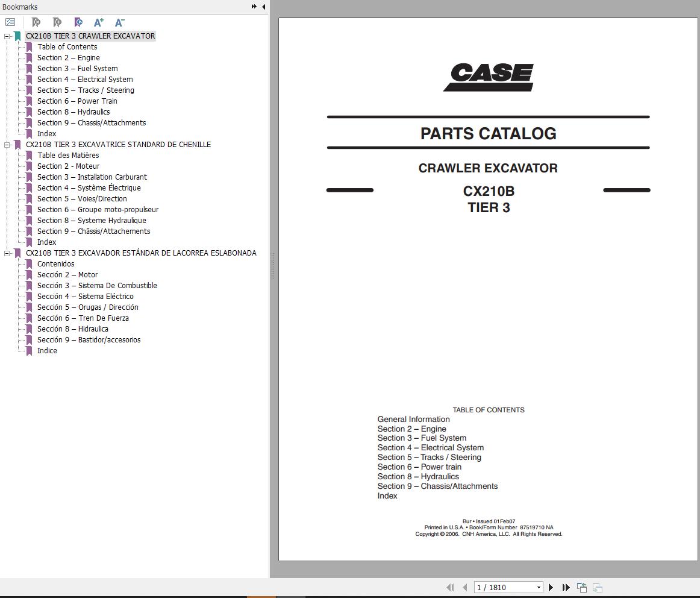
Task: Open the Table of Contents bookmark
Action: [67, 47]
